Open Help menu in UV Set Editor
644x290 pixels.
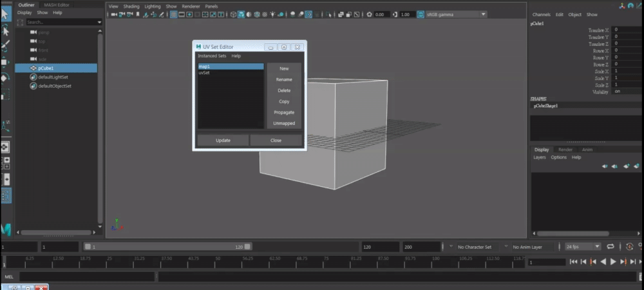pos(236,56)
